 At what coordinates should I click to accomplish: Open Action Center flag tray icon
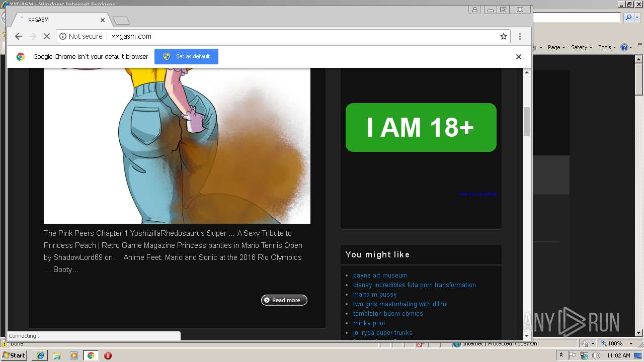pyautogui.click(x=573, y=355)
